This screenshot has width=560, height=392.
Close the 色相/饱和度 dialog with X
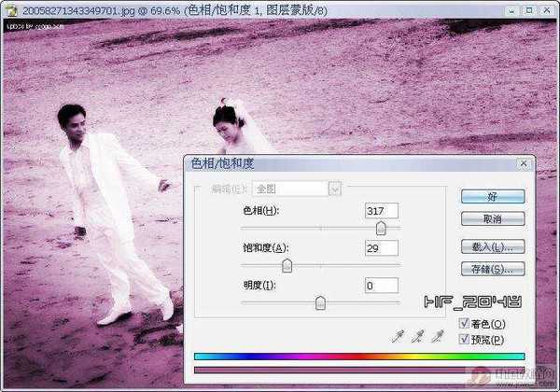click(525, 164)
